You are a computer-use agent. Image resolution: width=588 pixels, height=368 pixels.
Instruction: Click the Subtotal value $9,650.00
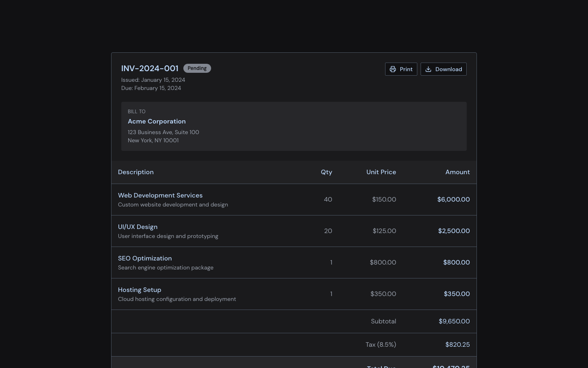tap(454, 321)
